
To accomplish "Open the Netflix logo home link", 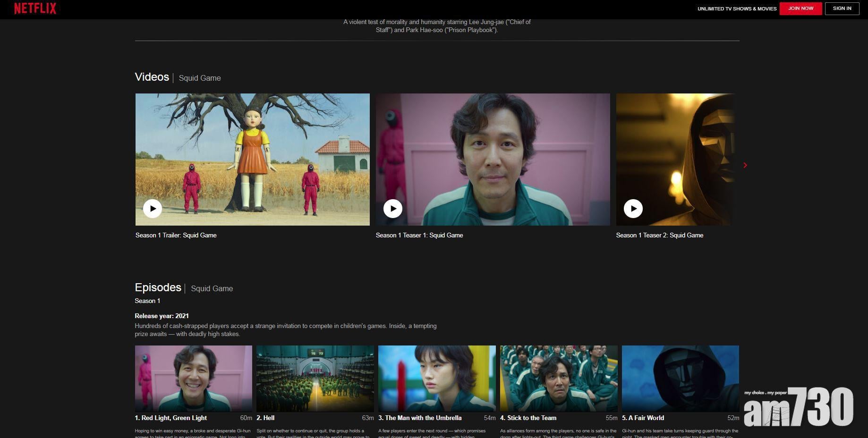I will pyautogui.click(x=35, y=8).
